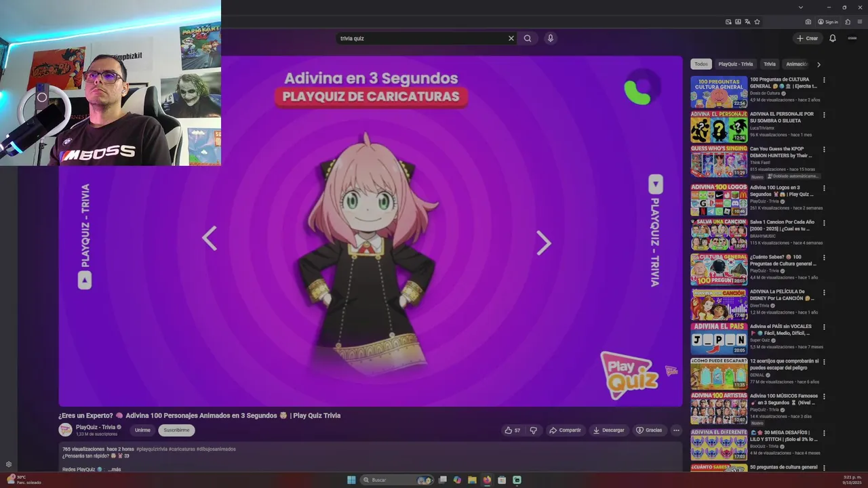This screenshot has width=868, height=488.
Task: Open ¿Cuánto Sabes? 100 Preguntas title
Action: click(x=784, y=260)
